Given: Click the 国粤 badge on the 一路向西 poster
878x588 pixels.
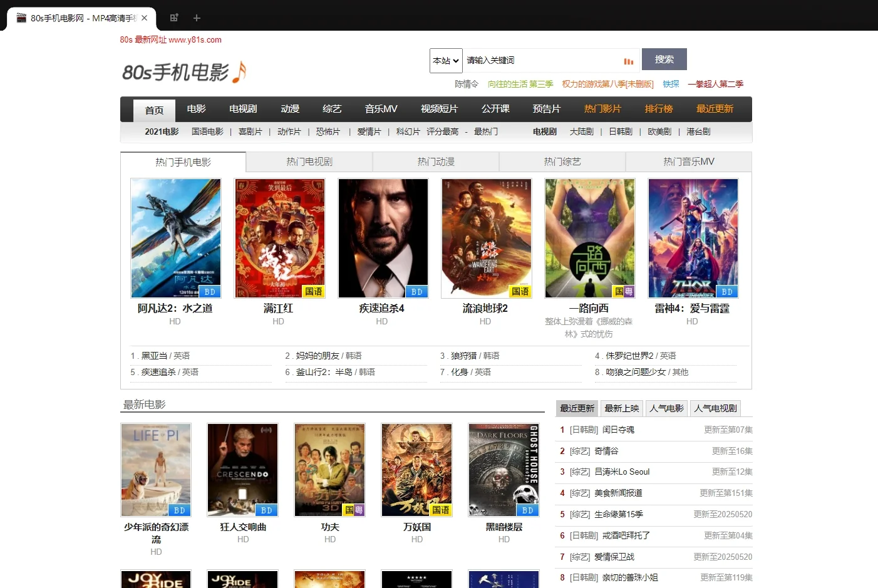Looking at the screenshot, I should (622, 291).
